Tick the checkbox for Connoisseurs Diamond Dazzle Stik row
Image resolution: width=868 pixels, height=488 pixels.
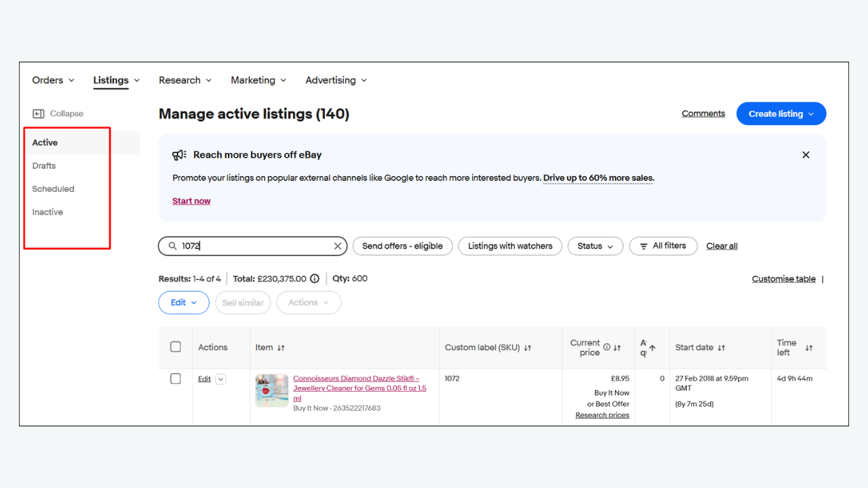coord(176,379)
